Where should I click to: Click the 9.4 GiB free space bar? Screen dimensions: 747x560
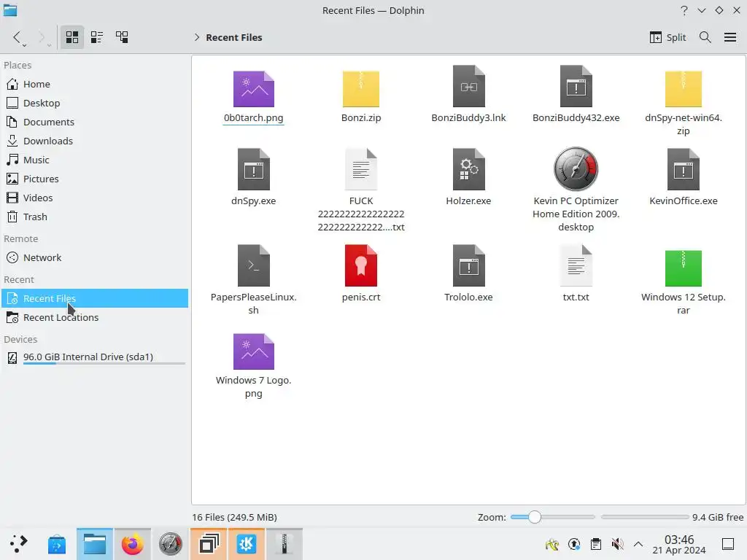(645, 517)
